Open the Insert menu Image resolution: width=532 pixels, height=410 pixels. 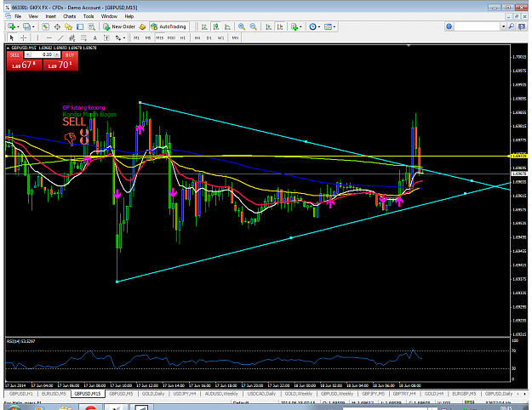pos(50,16)
